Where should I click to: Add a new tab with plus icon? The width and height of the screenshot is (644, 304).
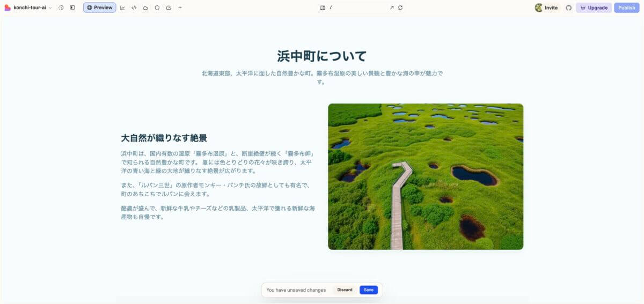pos(180,8)
